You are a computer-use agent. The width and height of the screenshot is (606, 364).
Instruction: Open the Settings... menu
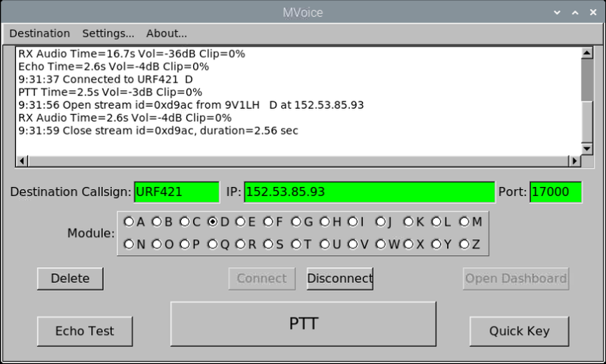tap(108, 33)
